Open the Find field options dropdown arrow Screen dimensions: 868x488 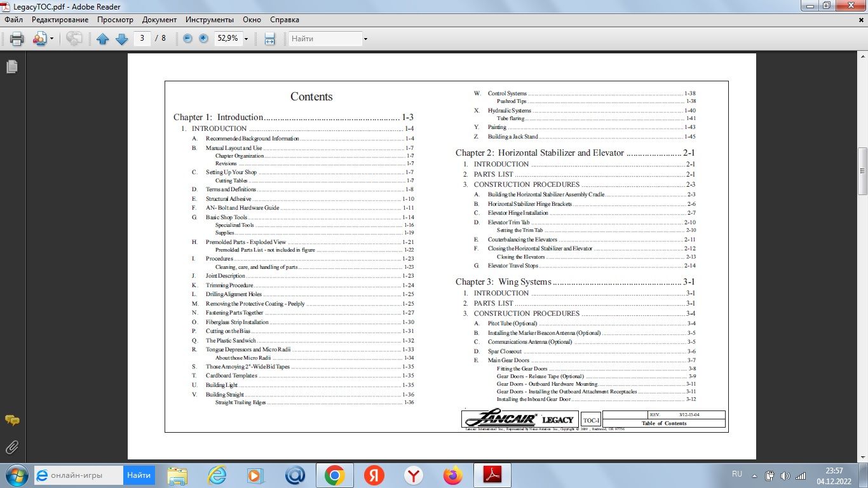click(x=365, y=39)
